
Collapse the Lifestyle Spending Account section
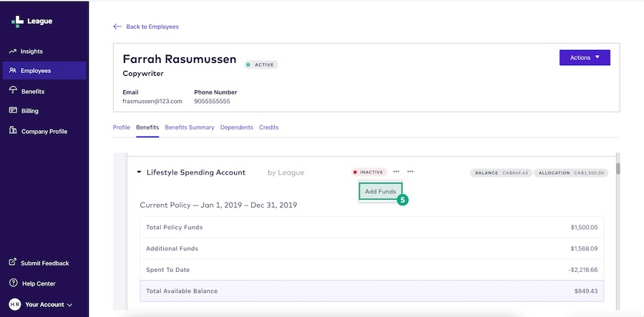click(x=139, y=172)
